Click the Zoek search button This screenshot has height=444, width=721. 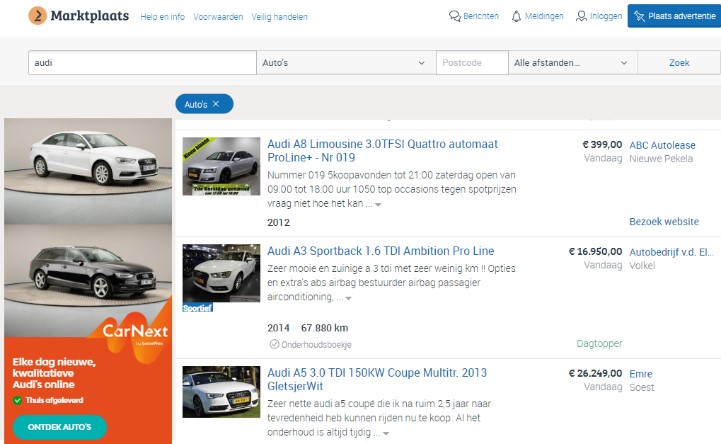coord(679,63)
